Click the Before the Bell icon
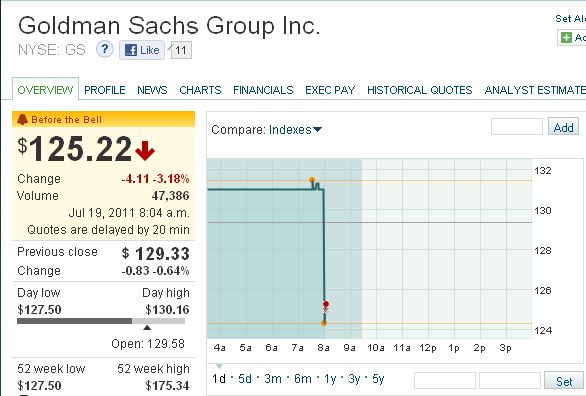 tap(22, 120)
